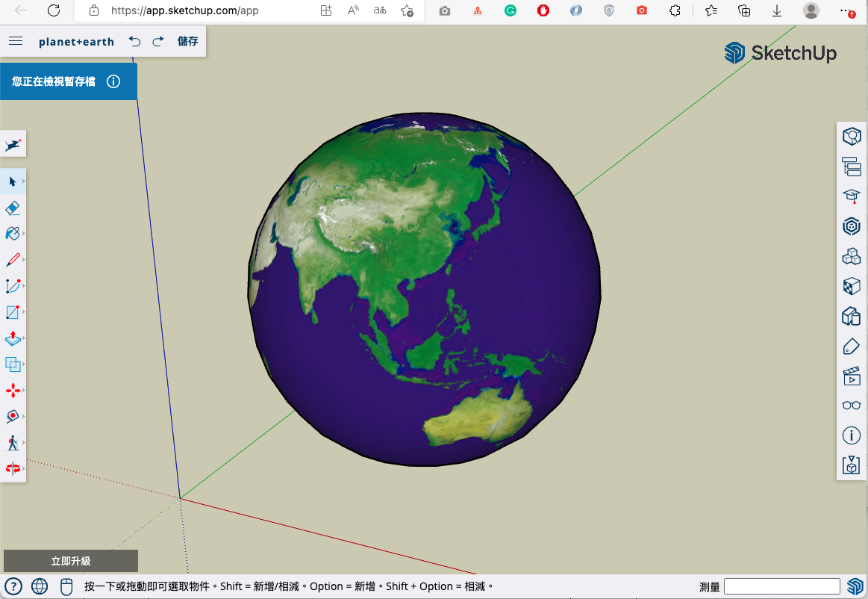Open info icon on 您正在檢視暫存檔 banner
Image resolution: width=868 pixels, height=599 pixels.
pyautogui.click(x=113, y=81)
